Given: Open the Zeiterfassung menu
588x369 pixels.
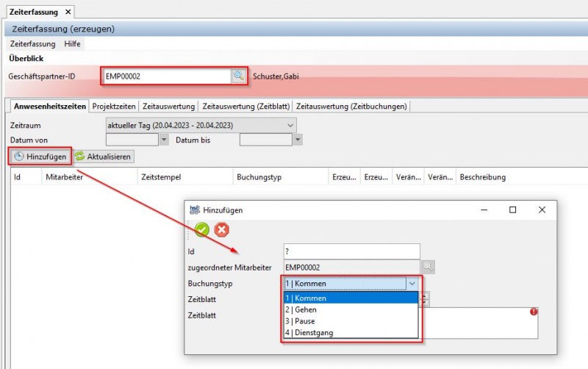Looking at the screenshot, I should (x=32, y=44).
